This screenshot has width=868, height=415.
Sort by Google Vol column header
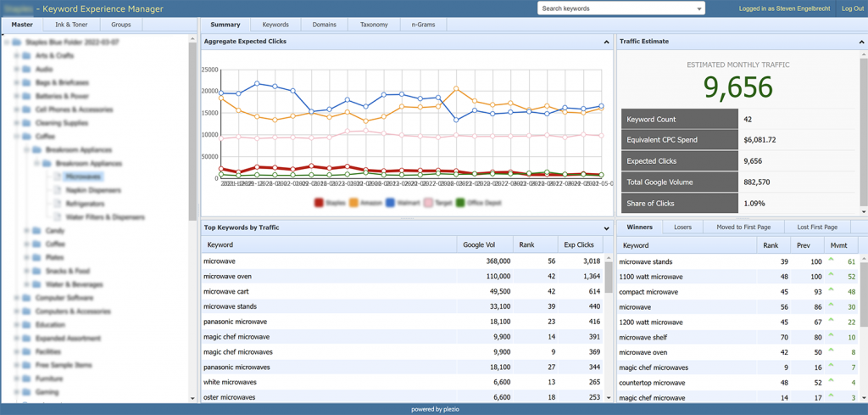pos(479,244)
